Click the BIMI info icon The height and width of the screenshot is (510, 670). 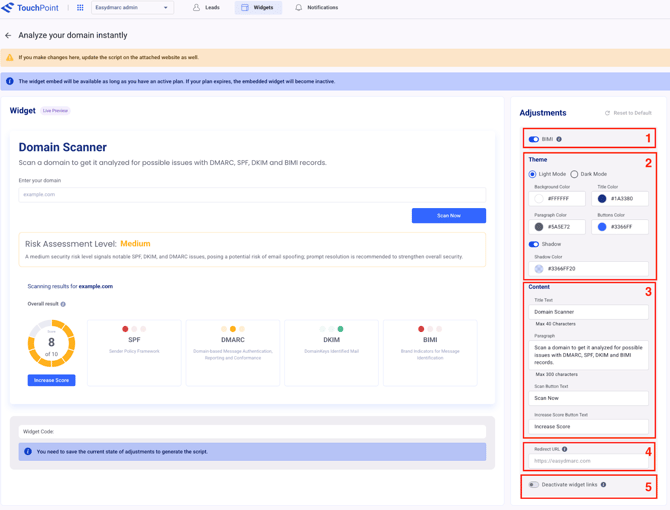coord(559,139)
